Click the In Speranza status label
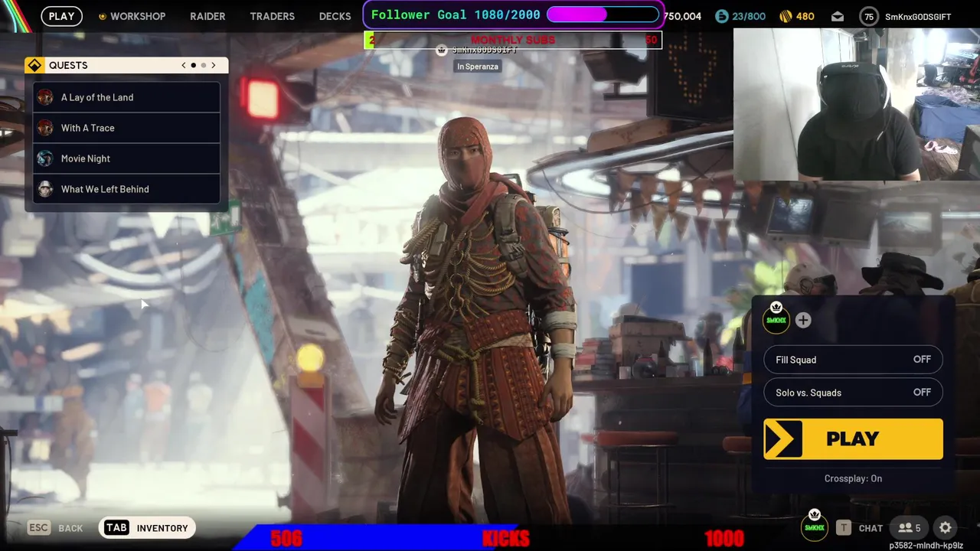 point(478,67)
